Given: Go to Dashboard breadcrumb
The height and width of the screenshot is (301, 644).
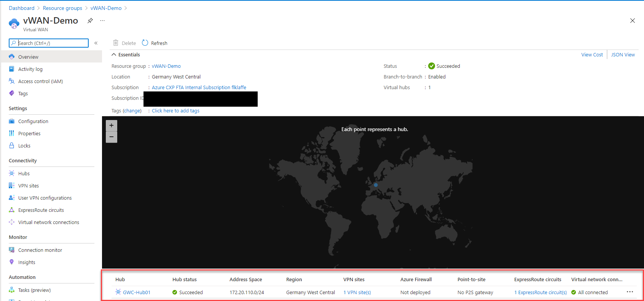Looking at the screenshot, I should 22,8.
